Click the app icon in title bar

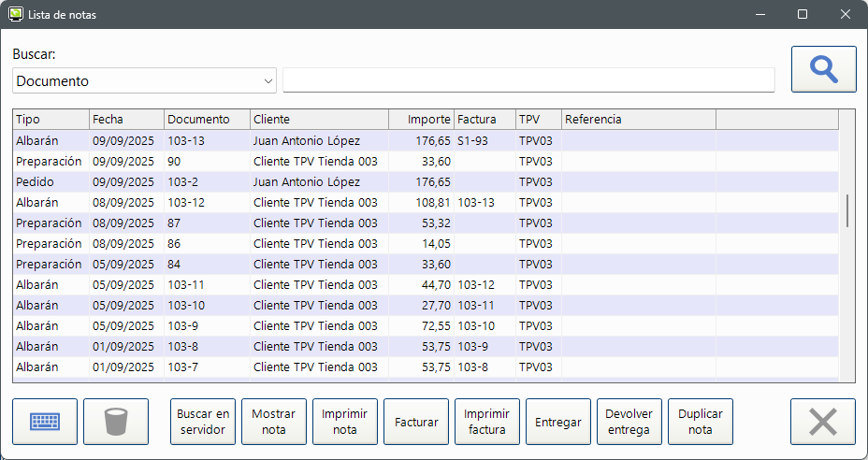coord(15,15)
